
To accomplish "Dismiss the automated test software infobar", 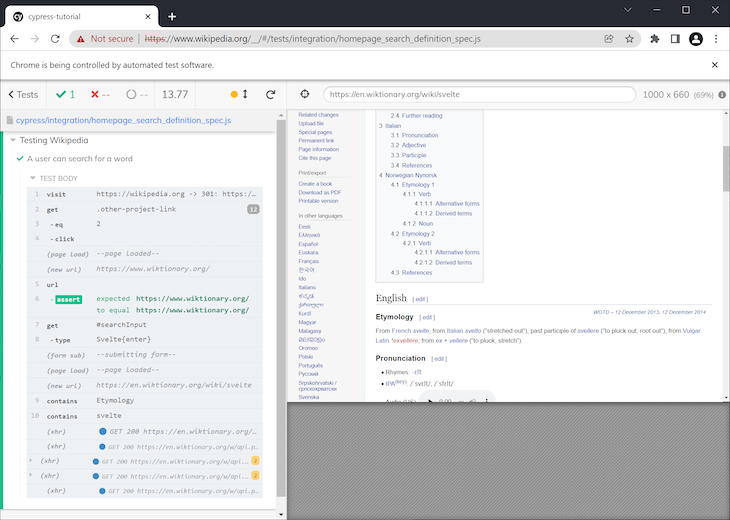I will (715, 65).
